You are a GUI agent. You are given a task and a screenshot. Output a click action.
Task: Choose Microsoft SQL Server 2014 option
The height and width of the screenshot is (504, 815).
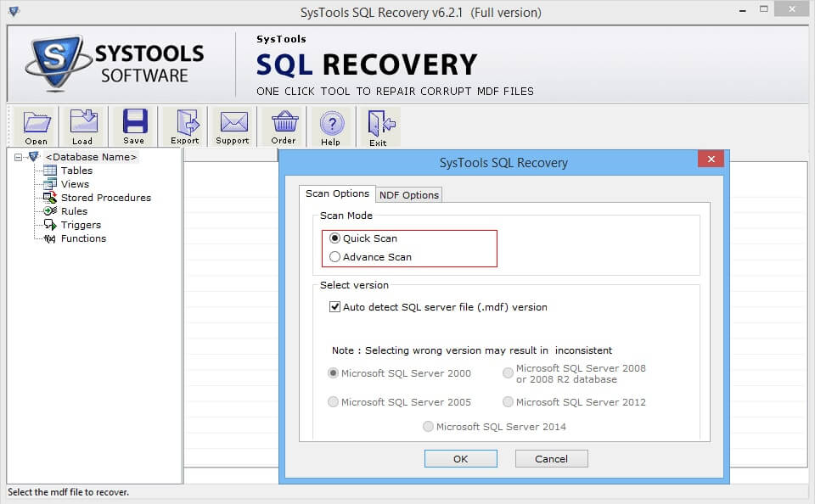coord(428,426)
